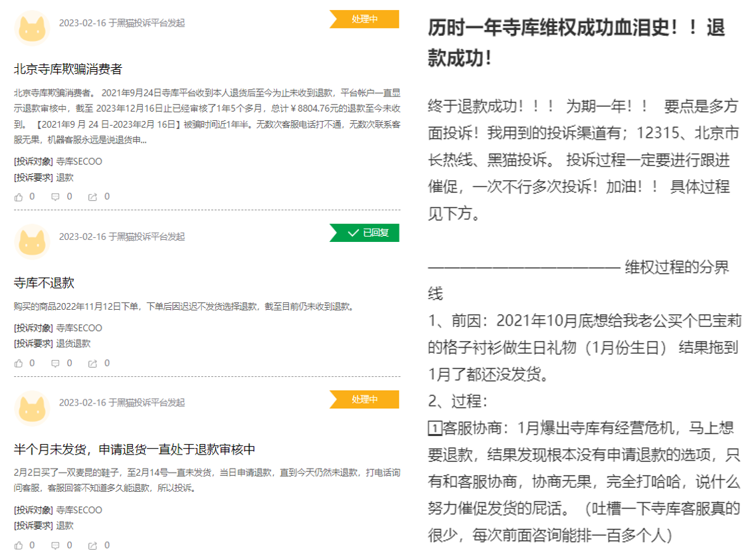Image resolution: width=756 pixels, height=557 pixels.
Task: Click 寺库SECOO under 寺库不退款 complaint
Action: (79, 328)
